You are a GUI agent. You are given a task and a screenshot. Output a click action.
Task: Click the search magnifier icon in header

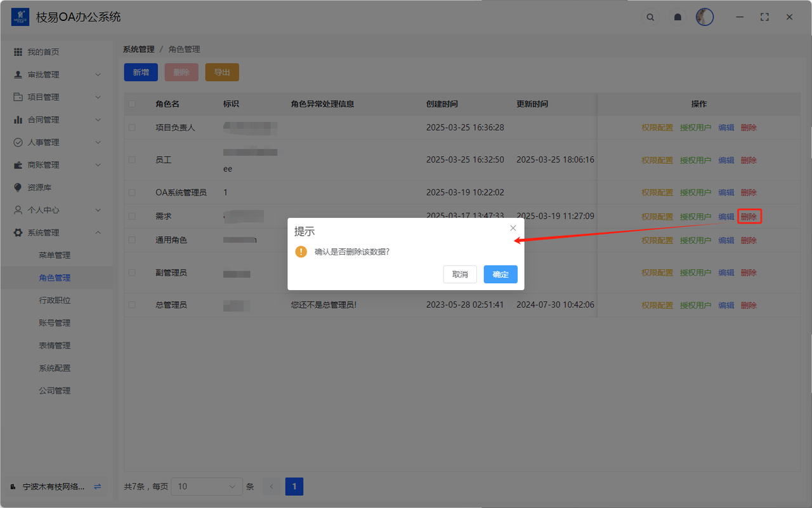650,17
